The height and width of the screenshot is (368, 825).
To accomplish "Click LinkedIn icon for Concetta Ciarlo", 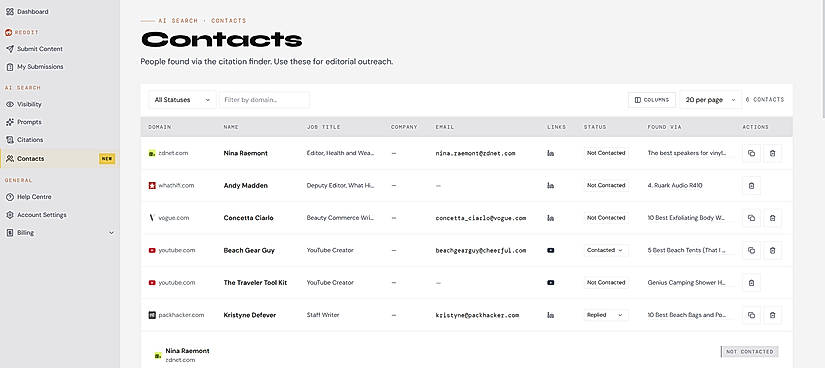I will pos(550,218).
